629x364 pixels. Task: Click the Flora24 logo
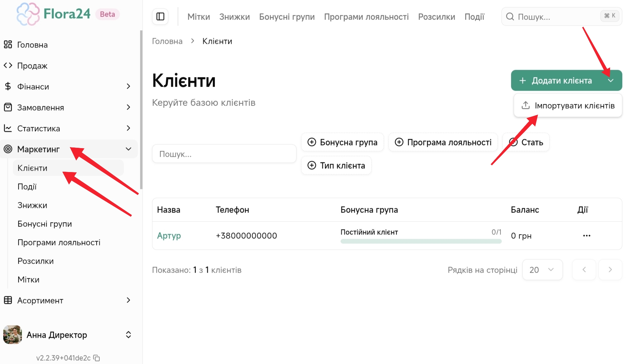point(53,14)
